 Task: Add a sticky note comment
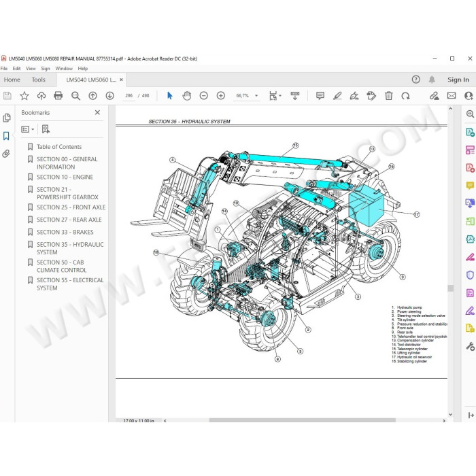point(320,96)
